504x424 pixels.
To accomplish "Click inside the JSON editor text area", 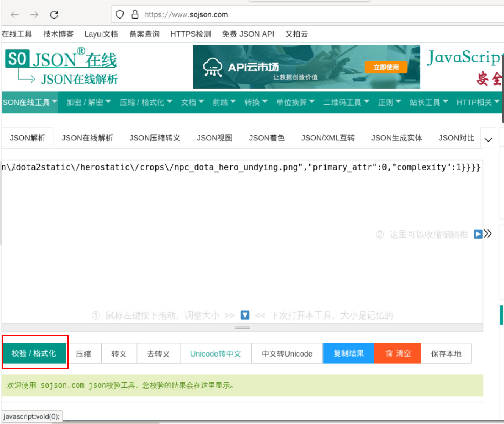I will point(242,242).
